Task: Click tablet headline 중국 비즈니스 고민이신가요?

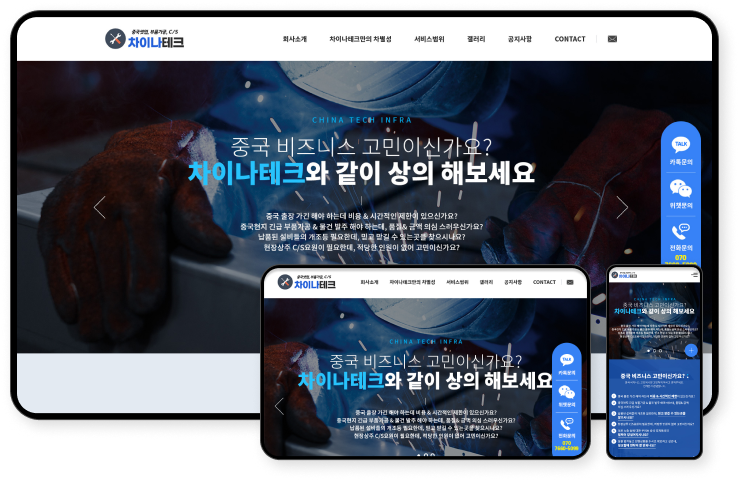Action: 426,361
